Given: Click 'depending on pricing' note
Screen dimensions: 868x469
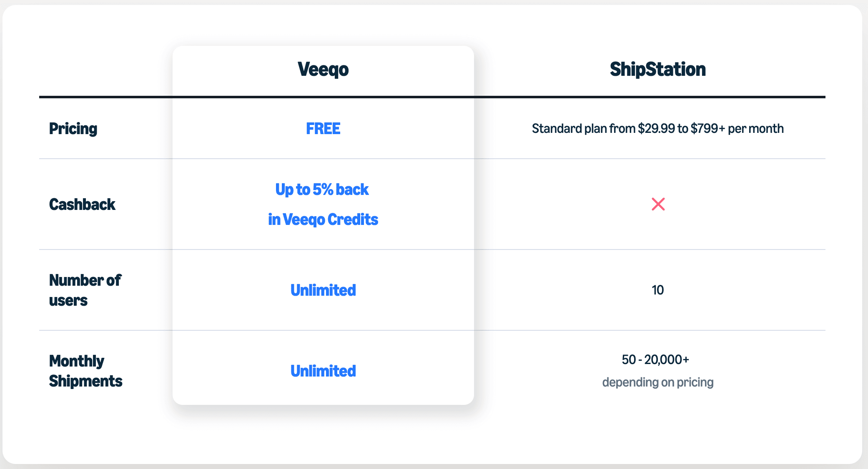Looking at the screenshot, I should [657, 382].
